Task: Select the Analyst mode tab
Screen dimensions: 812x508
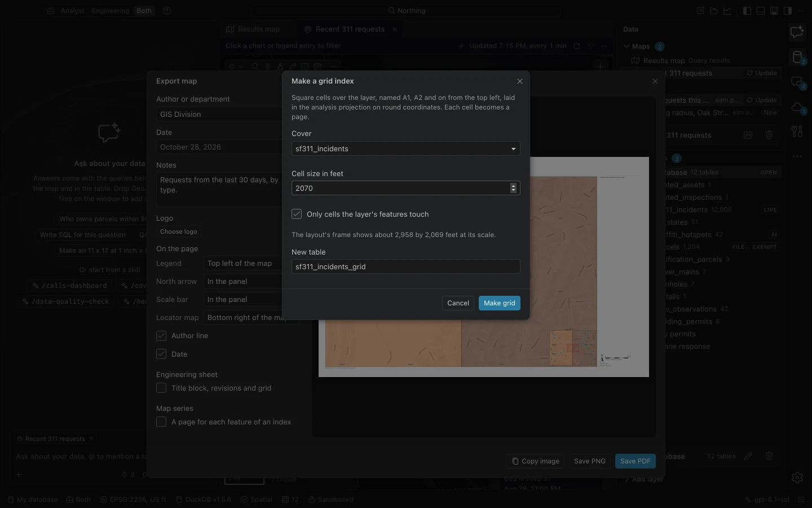Action: point(73,11)
